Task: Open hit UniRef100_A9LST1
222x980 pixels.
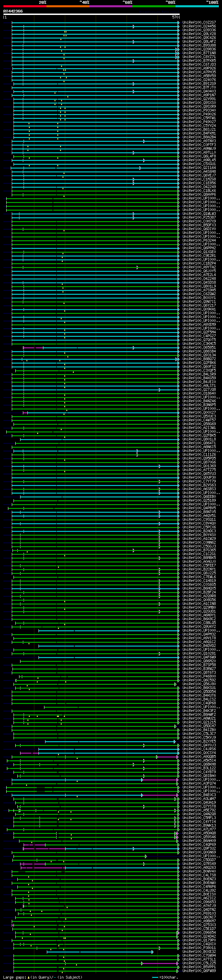Action: click(x=199, y=386)
